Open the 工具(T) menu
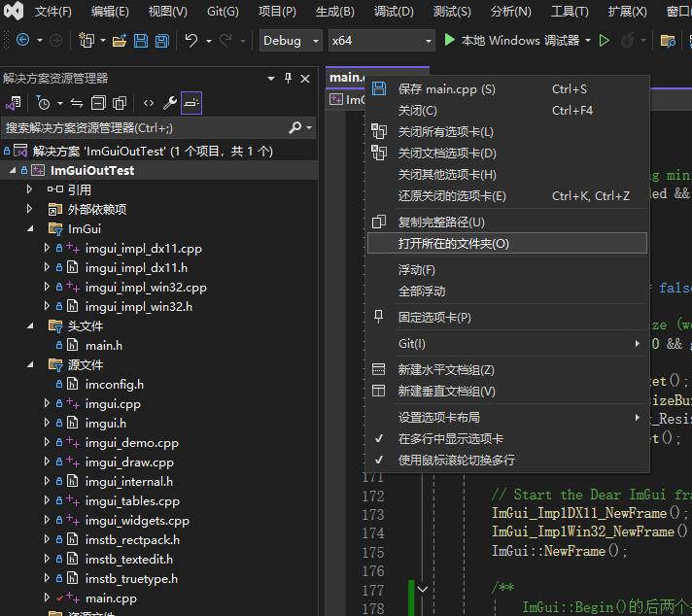Viewport: 692px width, 616px height. [570, 12]
